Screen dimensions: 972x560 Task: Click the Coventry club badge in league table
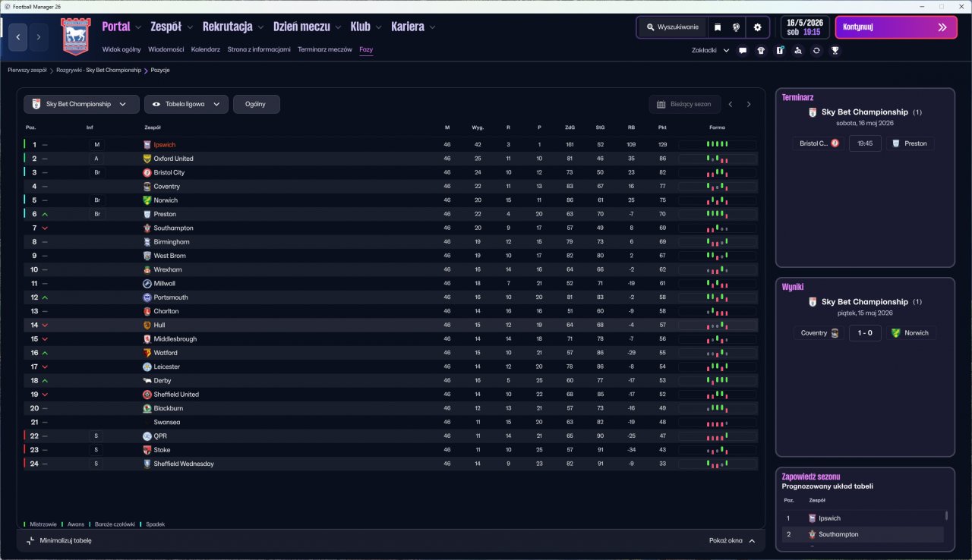point(147,187)
